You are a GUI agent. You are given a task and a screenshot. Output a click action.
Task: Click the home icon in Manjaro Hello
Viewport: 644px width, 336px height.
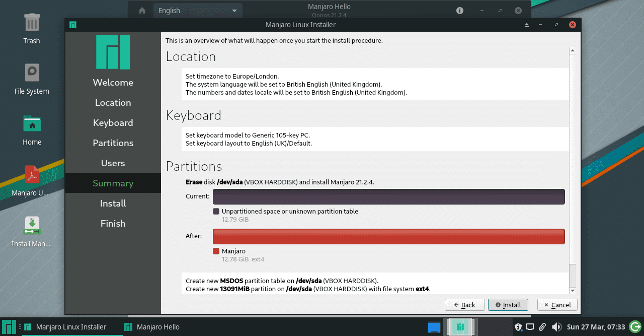(142, 11)
